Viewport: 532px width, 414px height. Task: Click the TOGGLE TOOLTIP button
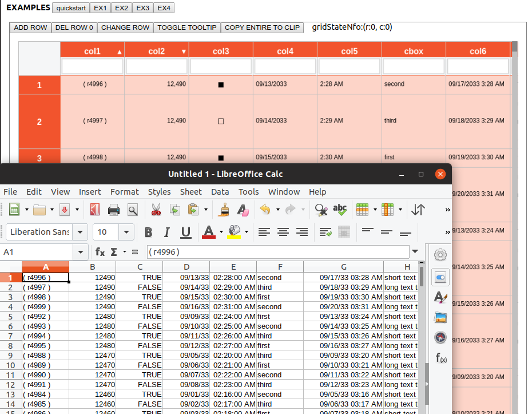click(x=187, y=27)
